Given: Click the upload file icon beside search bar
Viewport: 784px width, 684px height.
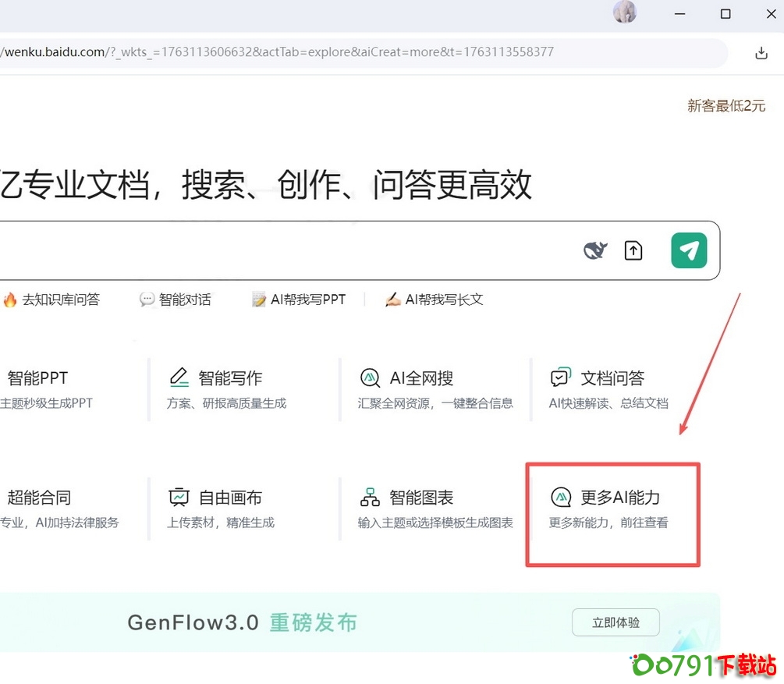Looking at the screenshot, I should [633, 250].
